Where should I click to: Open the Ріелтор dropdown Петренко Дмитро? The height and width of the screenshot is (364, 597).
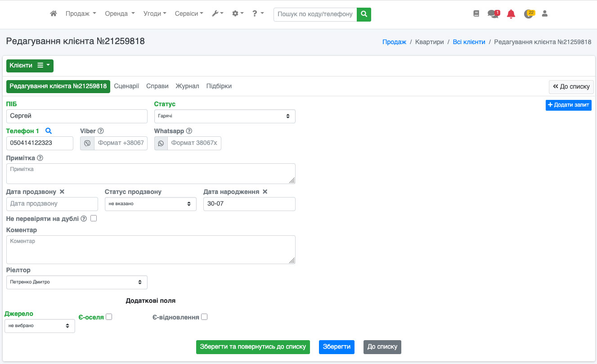[x=77, y=282]
